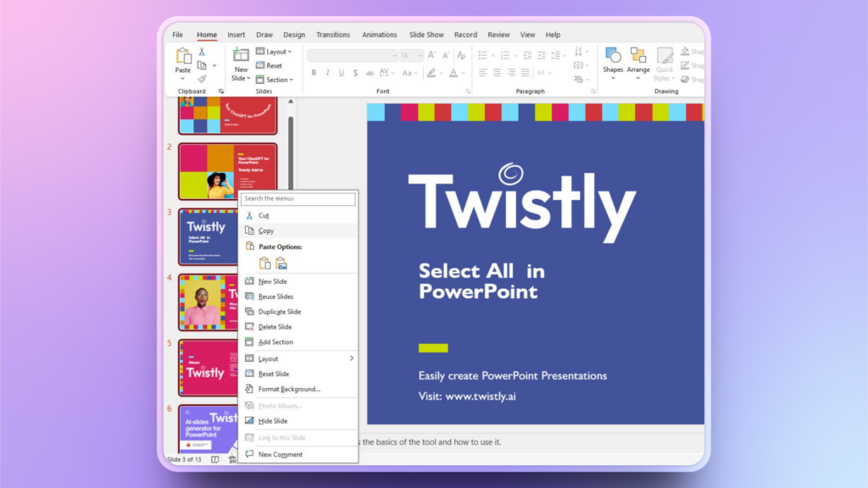Click the Decrease Font Size icon
Screen dimensions: 868x488
[446, 55]
